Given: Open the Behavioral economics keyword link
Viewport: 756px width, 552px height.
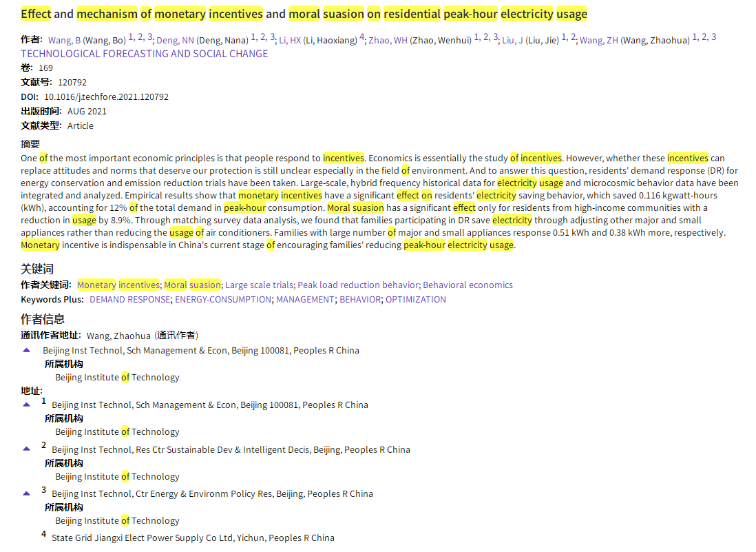Looking at the screenshot, I should point(468,285).
